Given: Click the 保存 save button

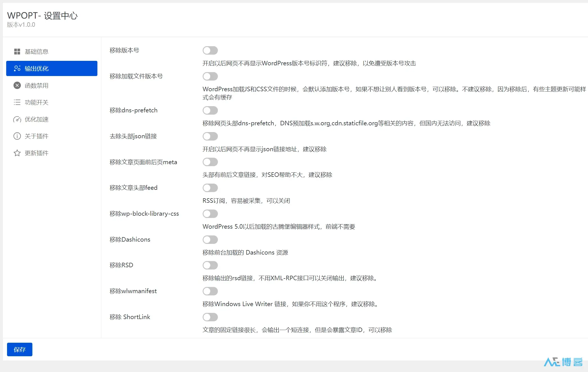Looking at the screenshot, I should click(x=19, y=349).
